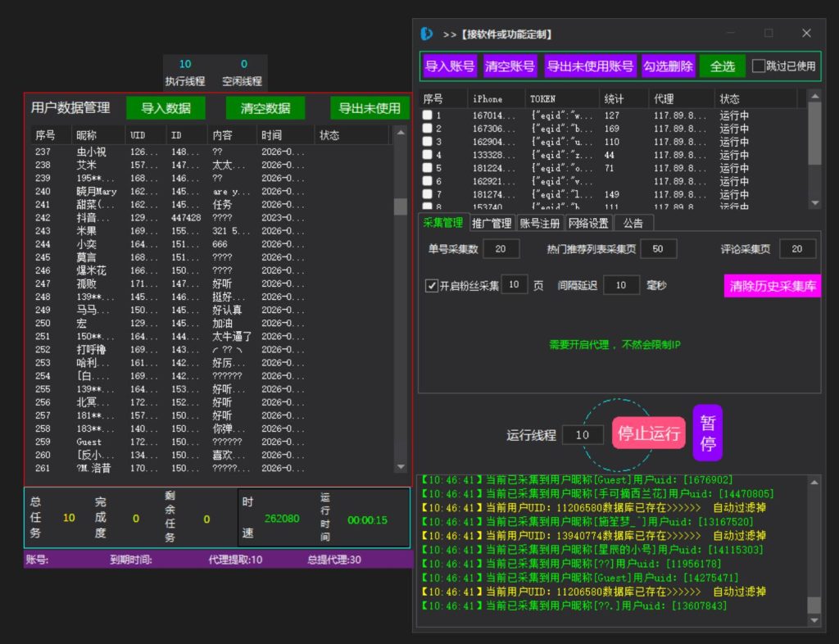
Task: Check the box for account row 1
Action: 427,115
